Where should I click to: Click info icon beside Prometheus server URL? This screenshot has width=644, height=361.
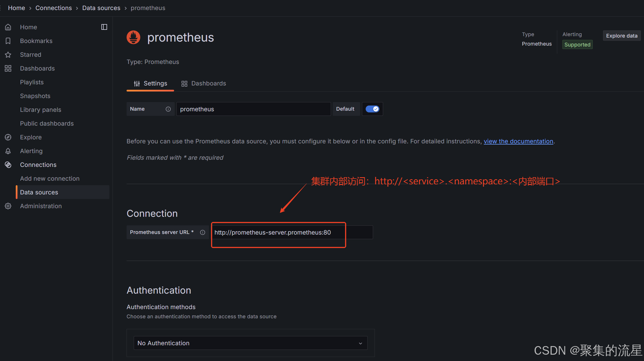coord(202,232)
